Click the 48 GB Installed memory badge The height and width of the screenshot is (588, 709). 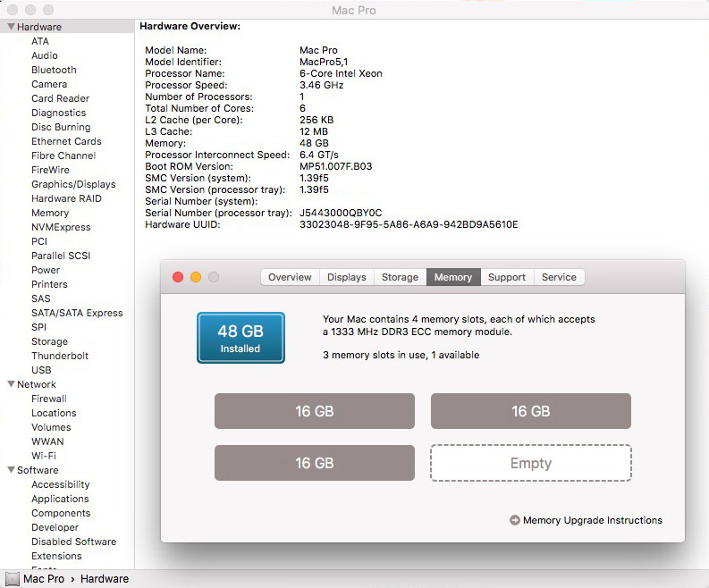click(241, 338)
